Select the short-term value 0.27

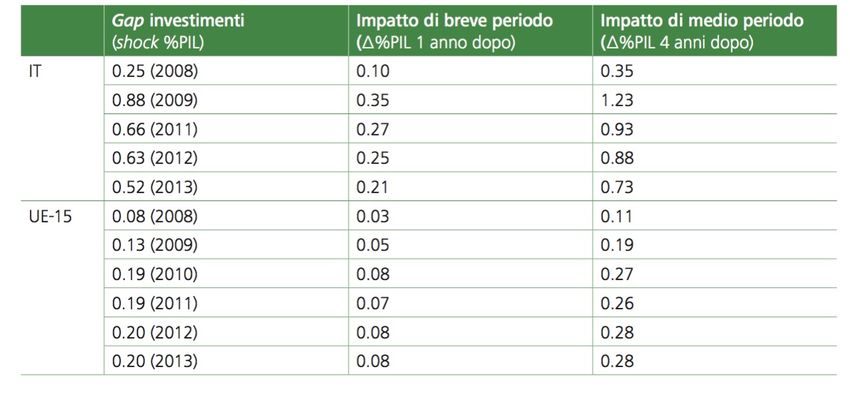372,130
